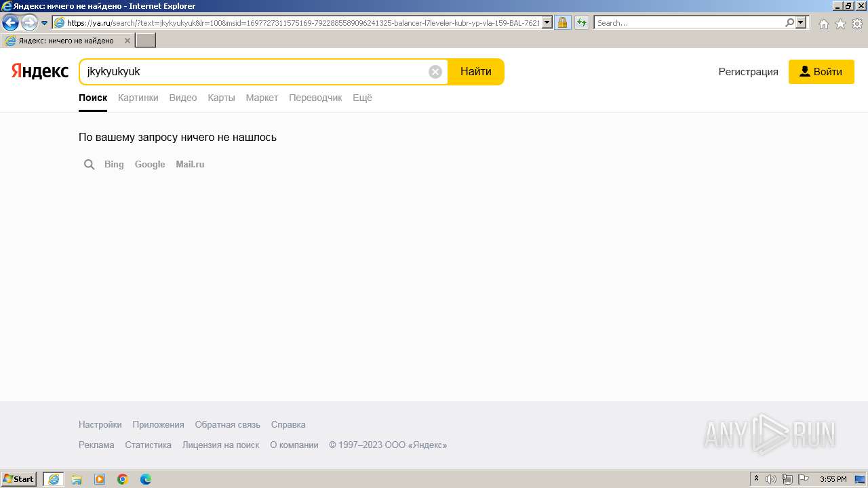Click the magnifier icon beside Bing

(x=89, y=165)
